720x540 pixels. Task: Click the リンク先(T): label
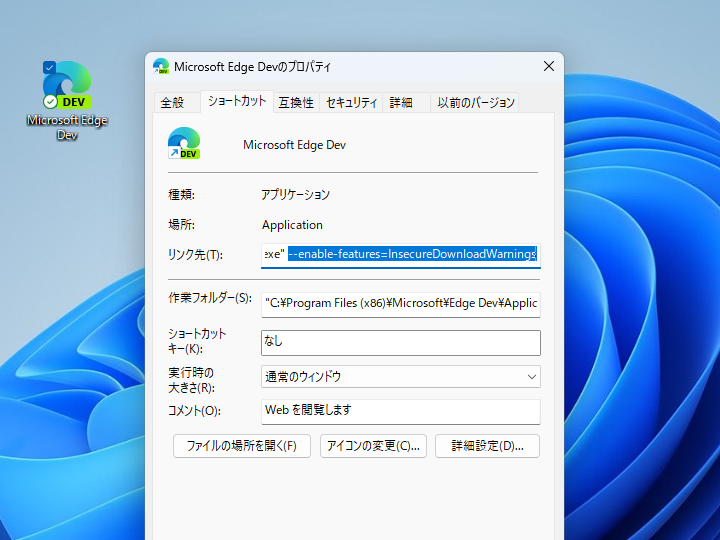tap(196, 254)
